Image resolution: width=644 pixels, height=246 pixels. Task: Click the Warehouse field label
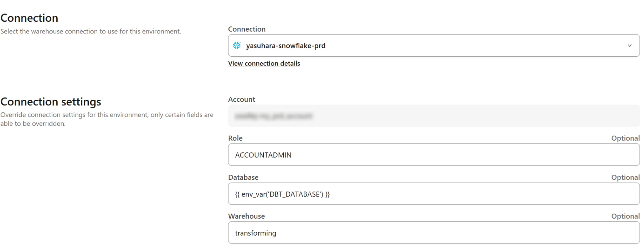[x=247, y=216]
